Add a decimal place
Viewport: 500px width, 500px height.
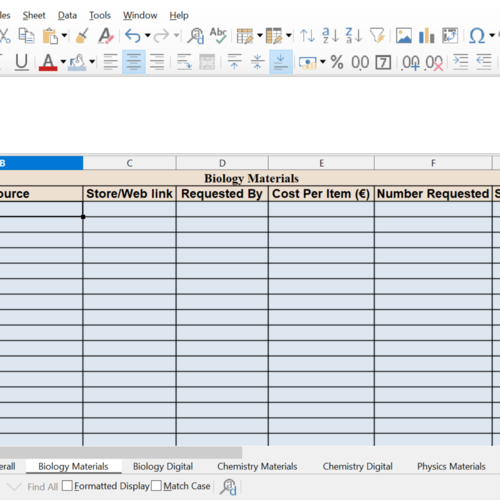411,62
